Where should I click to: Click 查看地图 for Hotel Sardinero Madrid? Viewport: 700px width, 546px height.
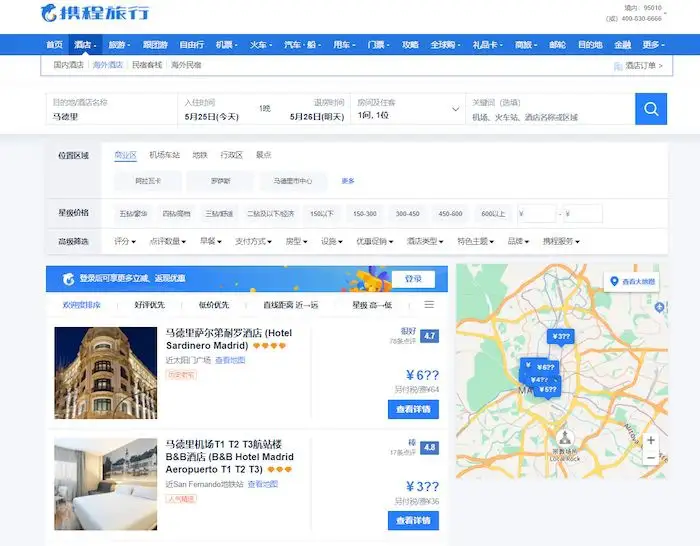pos(230,360)
